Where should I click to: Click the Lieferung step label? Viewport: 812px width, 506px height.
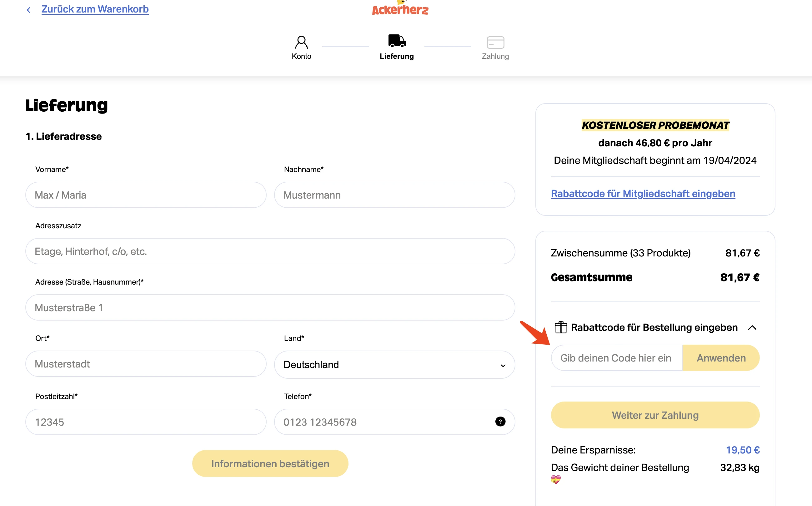pyautogui.click(x=397, y=56)
